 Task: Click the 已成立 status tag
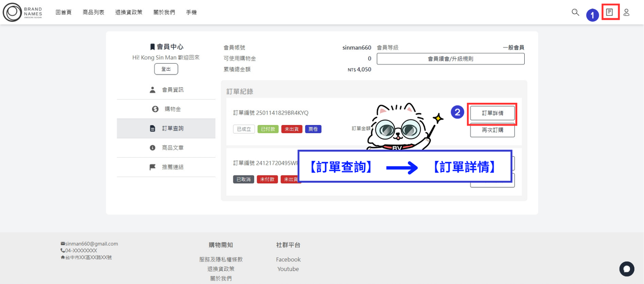click(x=244, y=129)
